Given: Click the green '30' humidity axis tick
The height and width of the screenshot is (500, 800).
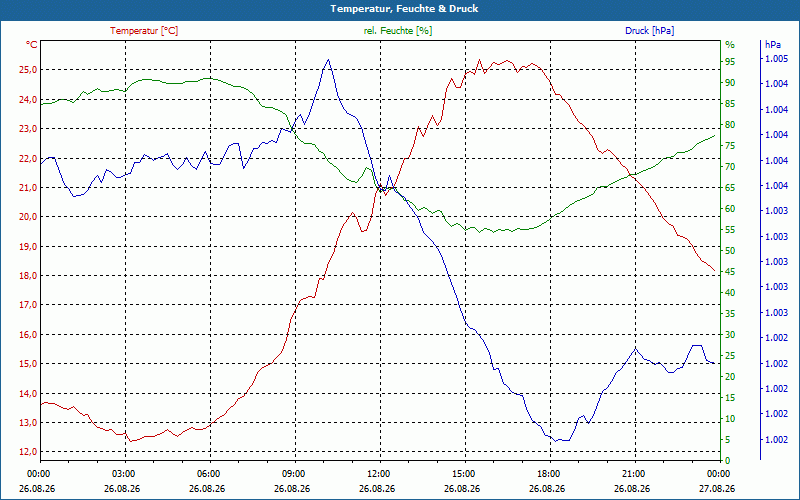Looking at the screenshot, I should coord(730,335).
